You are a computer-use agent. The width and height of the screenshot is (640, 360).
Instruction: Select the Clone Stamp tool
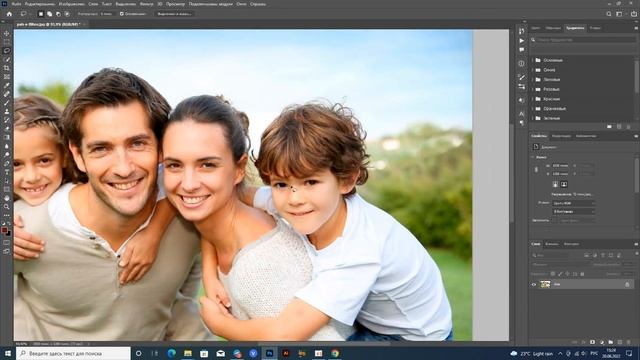coord(7,111)
